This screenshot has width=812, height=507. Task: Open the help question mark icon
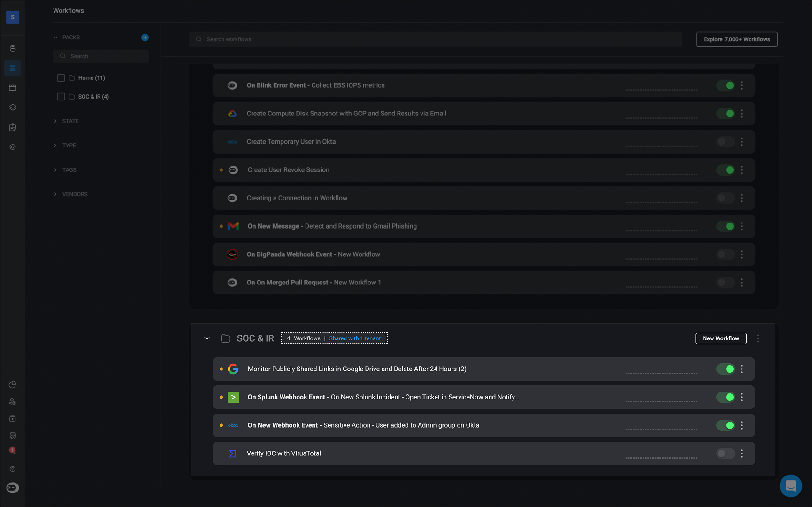pos(13,469)
